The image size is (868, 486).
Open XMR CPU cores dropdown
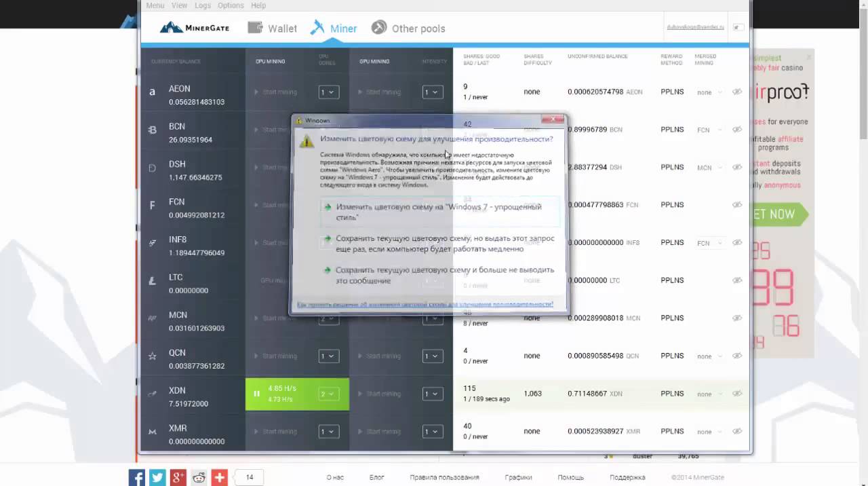(x=329, y=431)
